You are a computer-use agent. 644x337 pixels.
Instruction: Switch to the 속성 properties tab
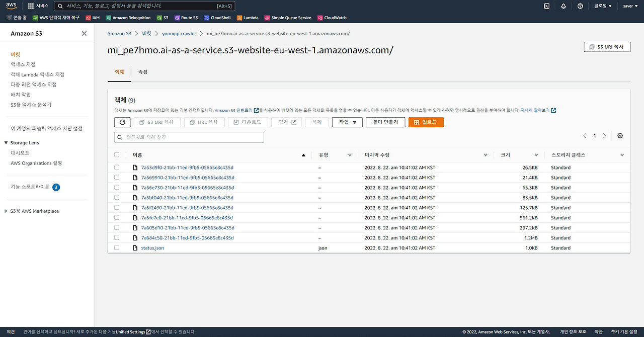[x=143, y=72]
